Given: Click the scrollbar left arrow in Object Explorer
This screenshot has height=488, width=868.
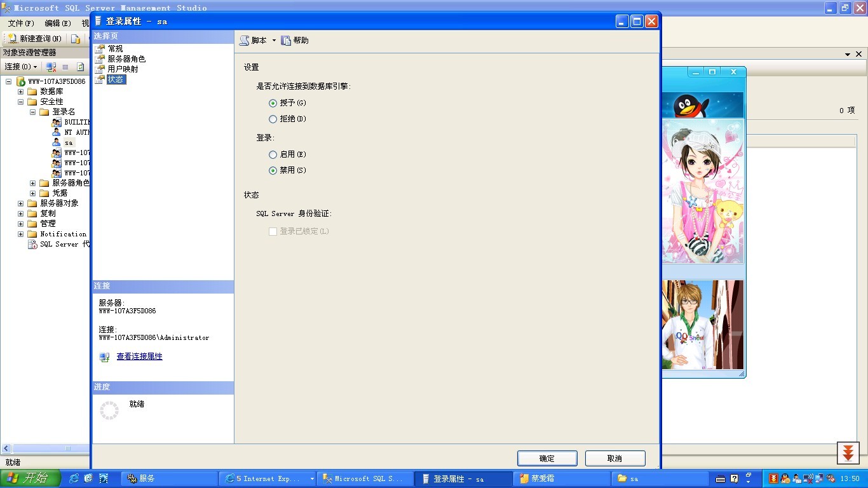Looking at the screenshot, I should click(x=7, y=449).
